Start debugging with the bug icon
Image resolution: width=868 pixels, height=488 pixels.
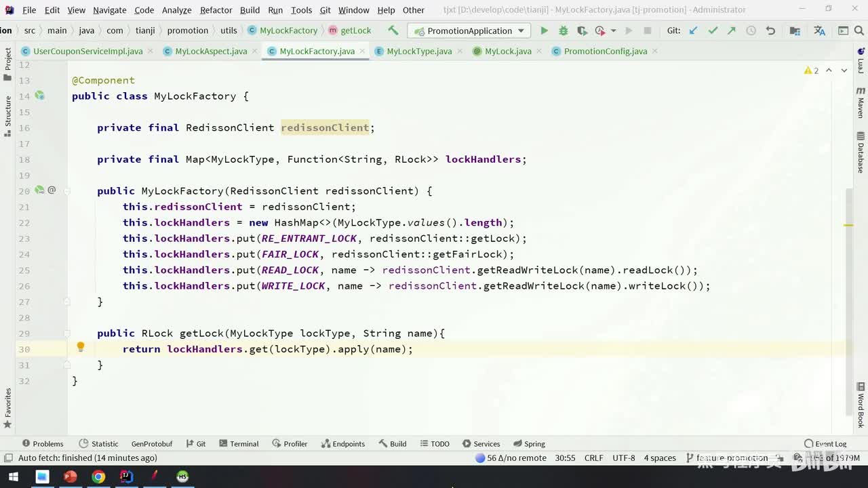[563, 30]
